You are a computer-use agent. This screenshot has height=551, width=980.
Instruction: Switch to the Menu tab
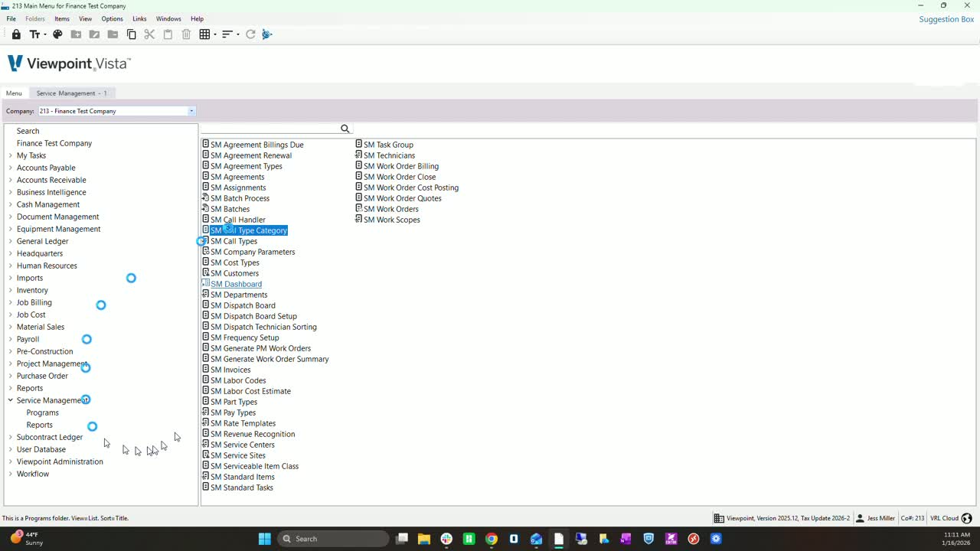pyautogui.click(x=14, y=93)
